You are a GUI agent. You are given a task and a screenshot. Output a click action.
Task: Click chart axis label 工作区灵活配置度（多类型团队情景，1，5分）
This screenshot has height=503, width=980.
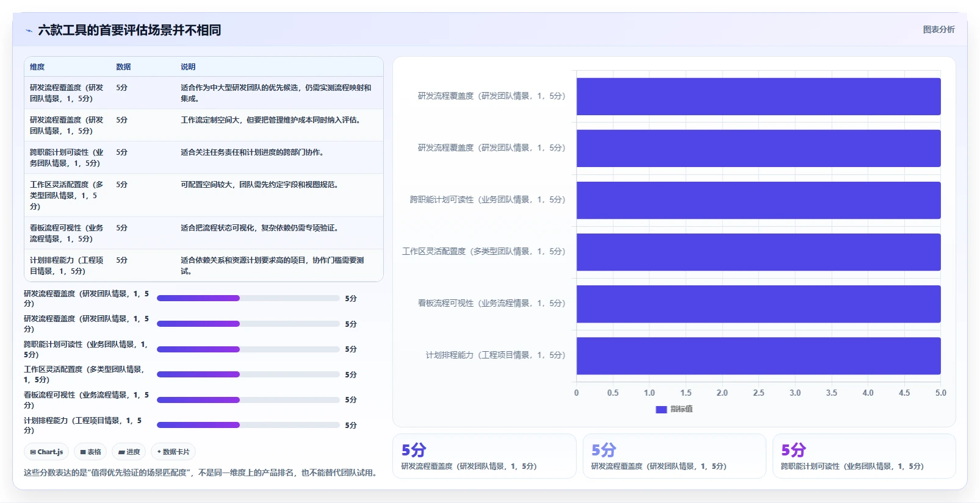pos(483,251)
